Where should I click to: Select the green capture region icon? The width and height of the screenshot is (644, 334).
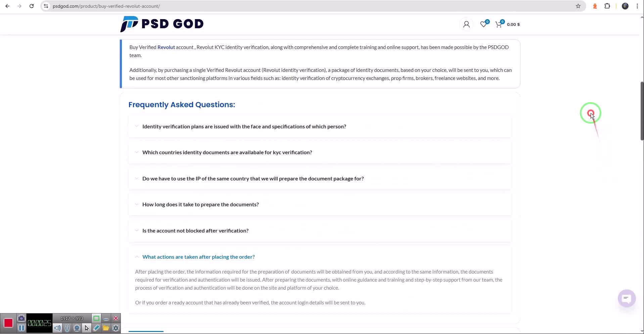tap(96, 318)
